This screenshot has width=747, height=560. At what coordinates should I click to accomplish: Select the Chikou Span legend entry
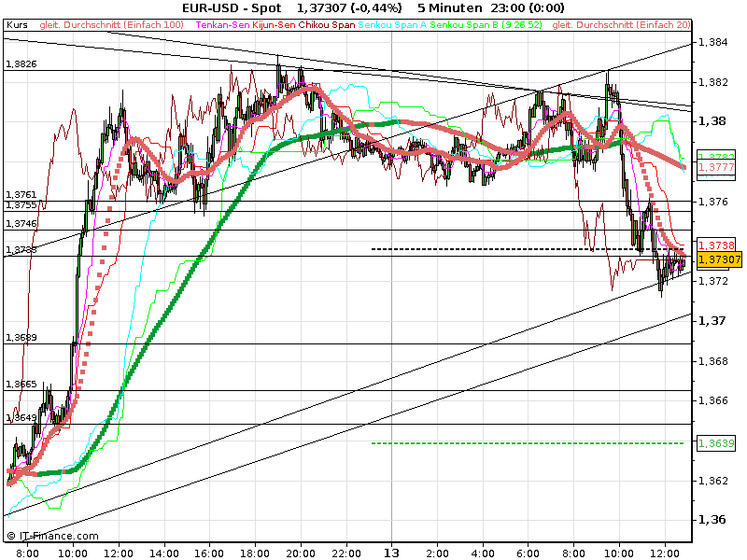[327, 25]
